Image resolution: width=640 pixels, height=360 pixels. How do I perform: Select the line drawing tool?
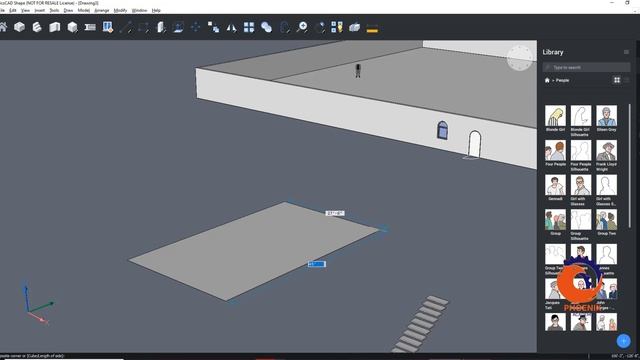pyautogui.click(x=125, y=27)
